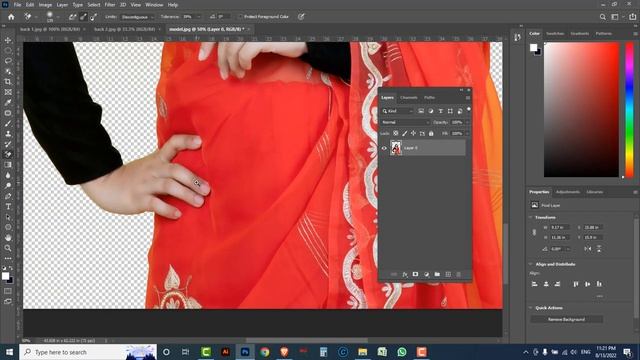
Task: Select the Background Eraser tool in toolbar
Action: coord(8,155)
